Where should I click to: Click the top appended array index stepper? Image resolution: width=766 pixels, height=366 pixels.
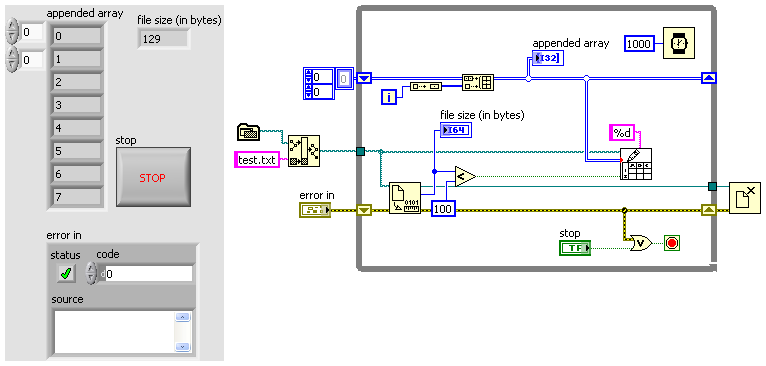pyautogui.click(x=11, y=33)
